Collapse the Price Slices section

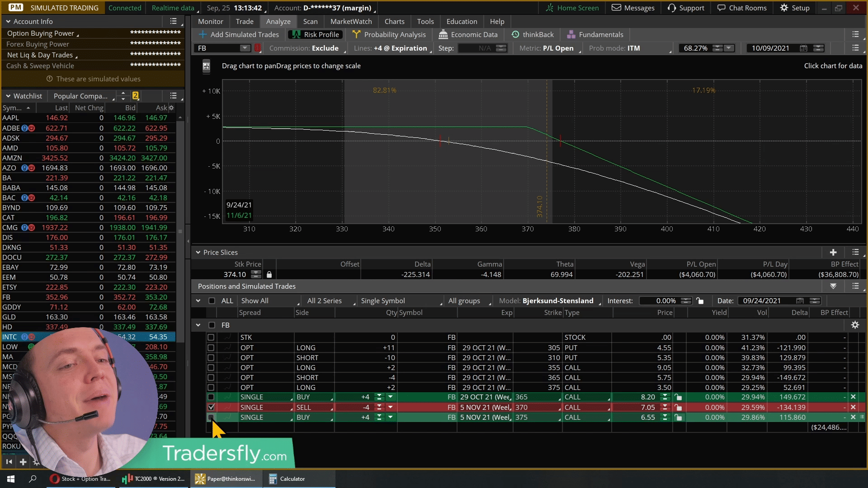pos(198,252)
